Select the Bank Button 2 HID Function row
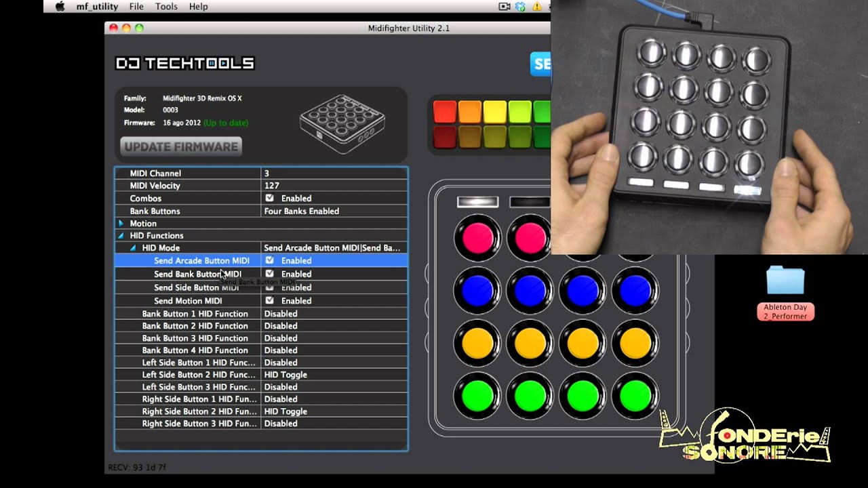This screenshot has height=488, width=868. [x=261, y=326]
